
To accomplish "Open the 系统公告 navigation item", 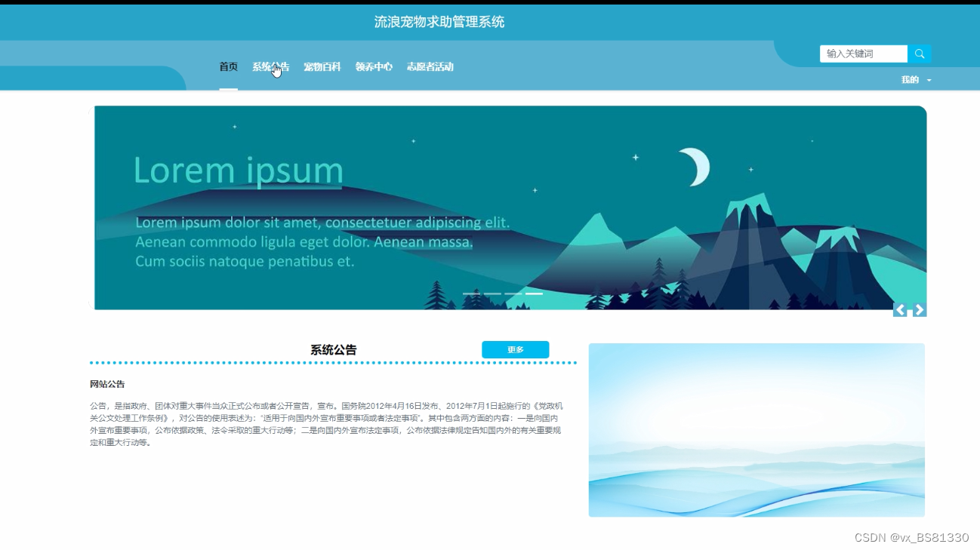I will coord(270,66).
